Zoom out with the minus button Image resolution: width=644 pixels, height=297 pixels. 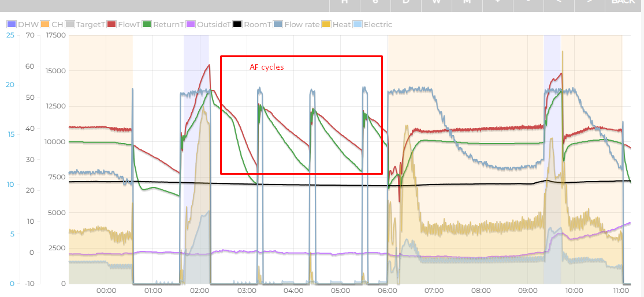(528, 3)
